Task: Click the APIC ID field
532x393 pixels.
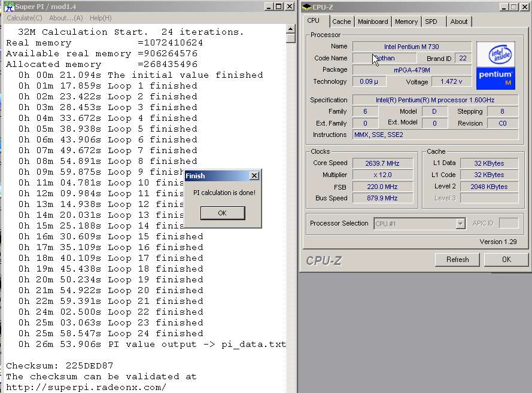Action: (x=509, y=223)
